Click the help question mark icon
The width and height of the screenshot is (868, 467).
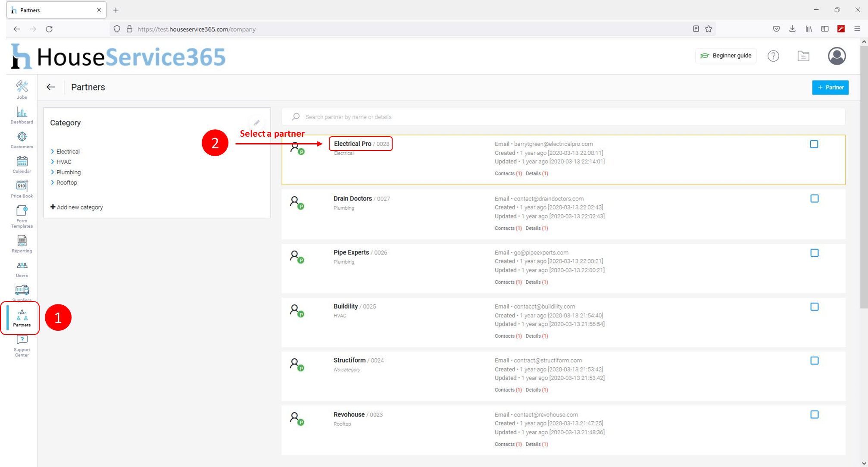point(773,56)
